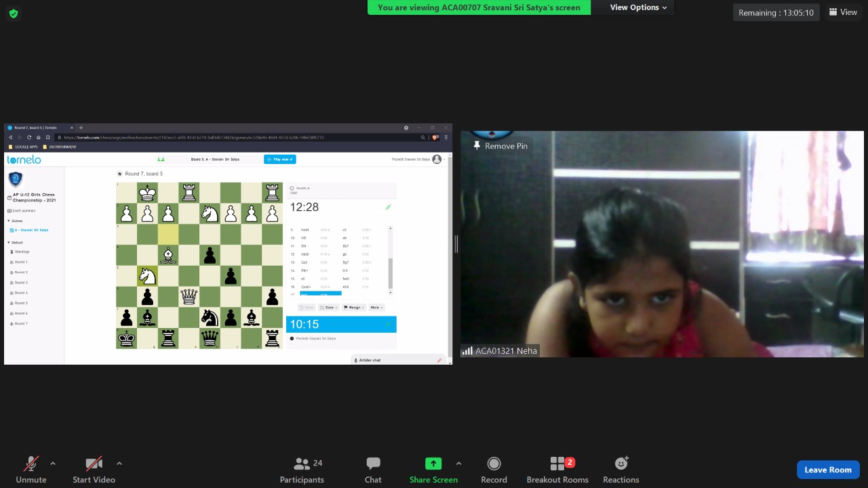Expand share options arrow beside Share Screen
Viewport: 868px width, 488px height.
[458, 464]
